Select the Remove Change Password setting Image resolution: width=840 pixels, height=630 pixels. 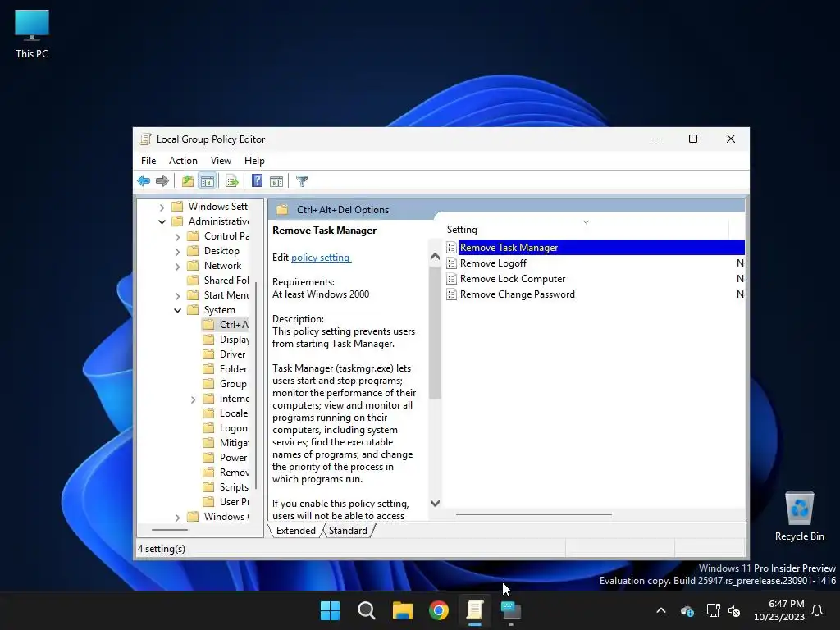595,294
